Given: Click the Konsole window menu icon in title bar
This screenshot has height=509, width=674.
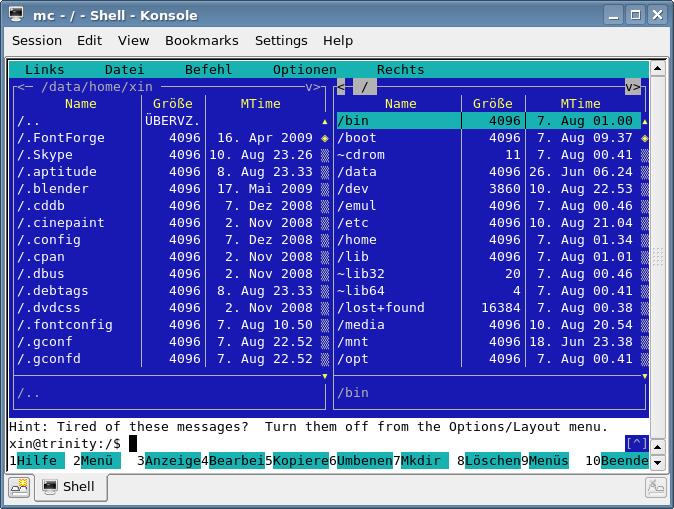Looking at the screenshot, I should click(x=17, y=15).
